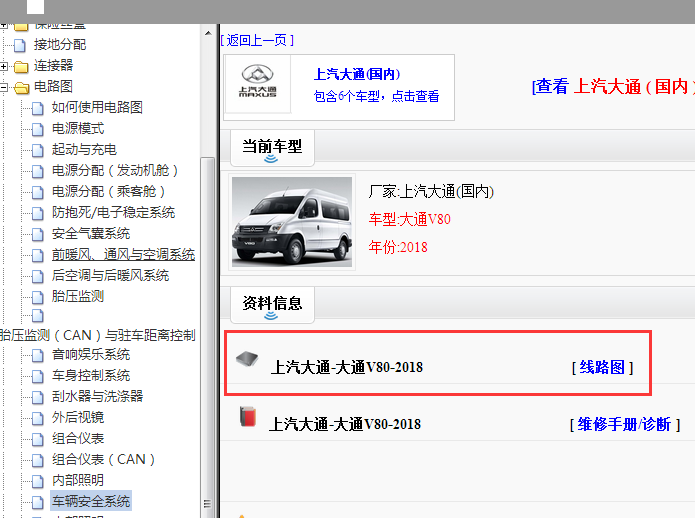Click red book icon for 维修手册 row

tap(248, 417)
